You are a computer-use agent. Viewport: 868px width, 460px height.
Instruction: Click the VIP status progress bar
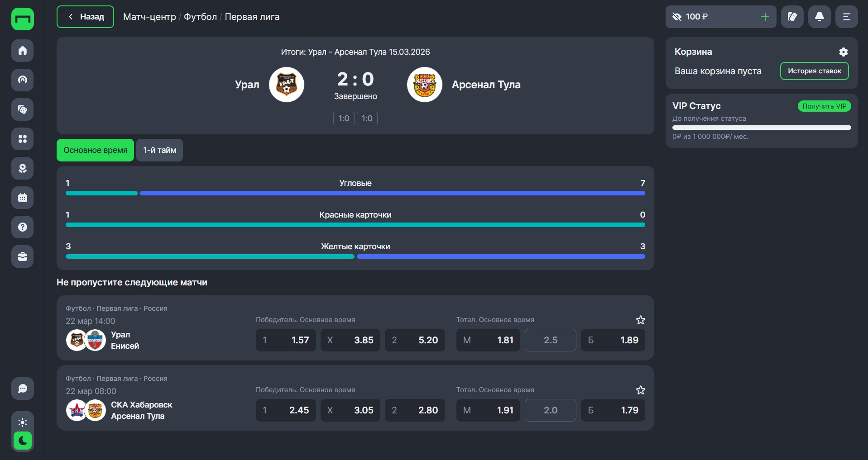(x=761, y=128)
